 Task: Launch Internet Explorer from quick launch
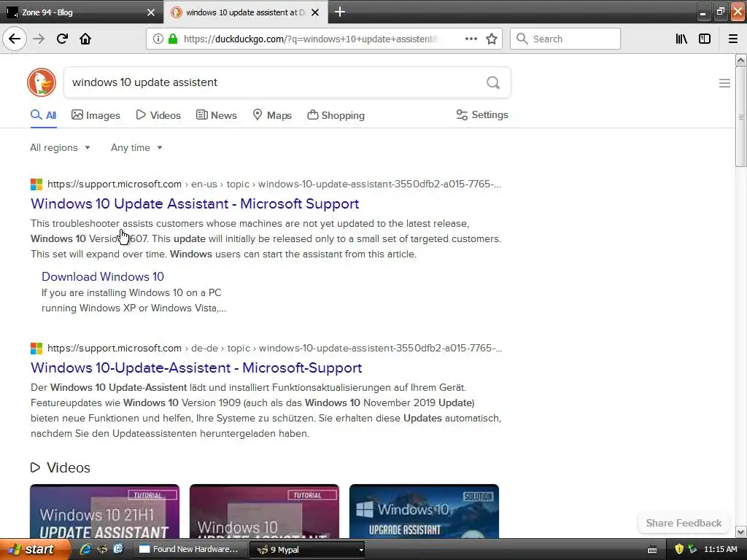point(85,550)
